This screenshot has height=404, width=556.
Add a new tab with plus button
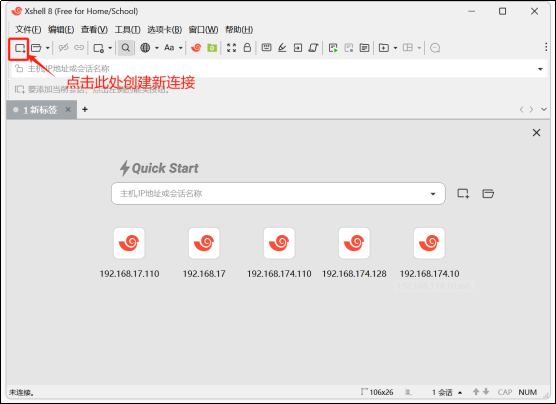[85, 109]
